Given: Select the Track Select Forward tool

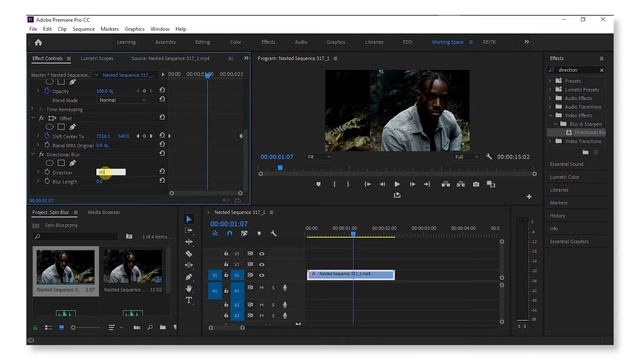Looking at the screenshot, I should click(189, 231).
